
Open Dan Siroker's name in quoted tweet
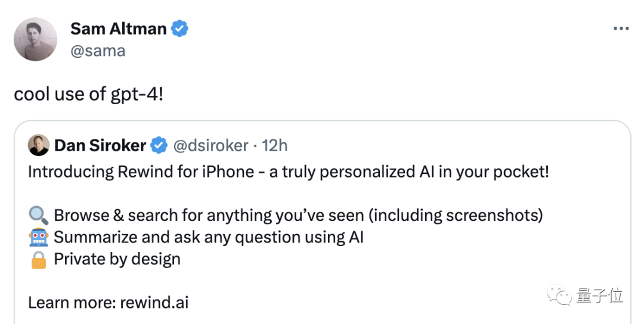(100, 145)
